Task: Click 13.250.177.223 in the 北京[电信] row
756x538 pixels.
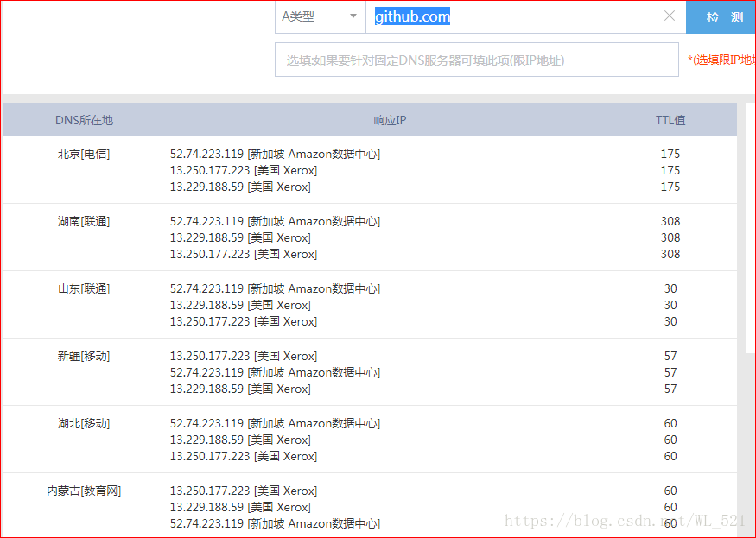Action: click(210, 170)
